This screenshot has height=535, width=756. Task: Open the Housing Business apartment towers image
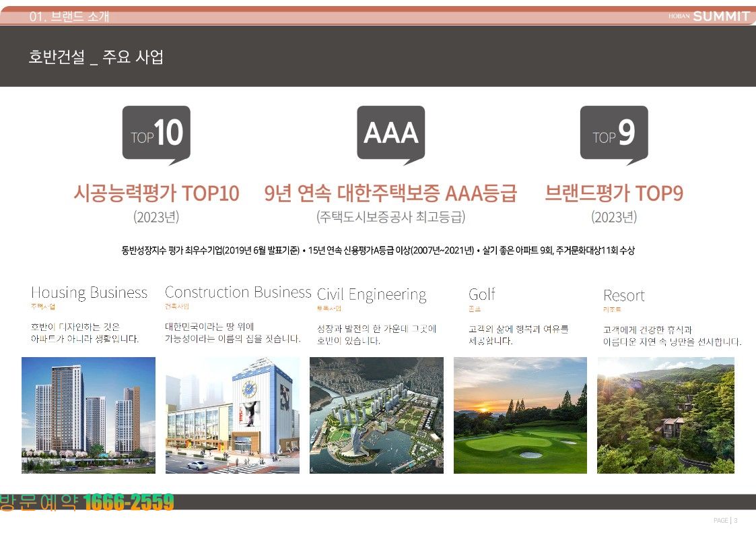click(89, 415)
